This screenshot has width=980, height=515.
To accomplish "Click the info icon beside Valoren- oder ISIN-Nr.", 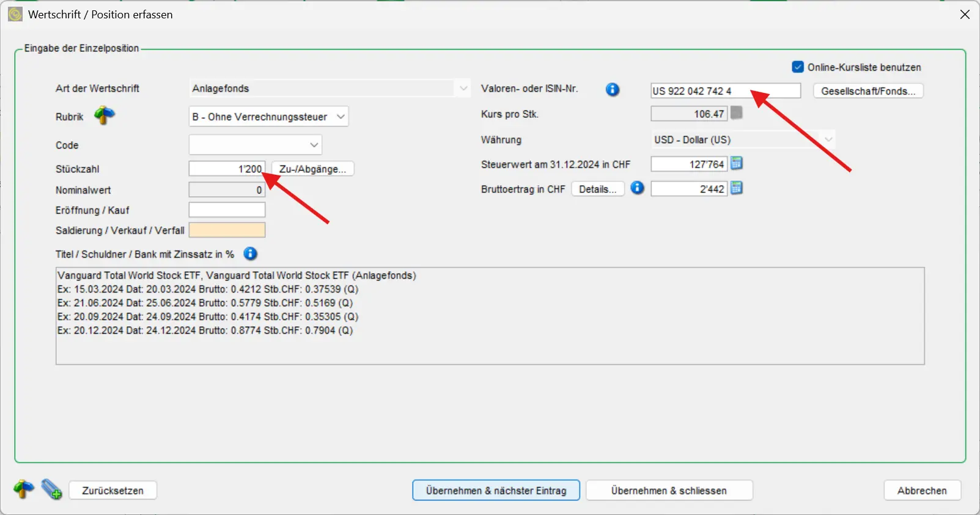I will coord(612,90).
